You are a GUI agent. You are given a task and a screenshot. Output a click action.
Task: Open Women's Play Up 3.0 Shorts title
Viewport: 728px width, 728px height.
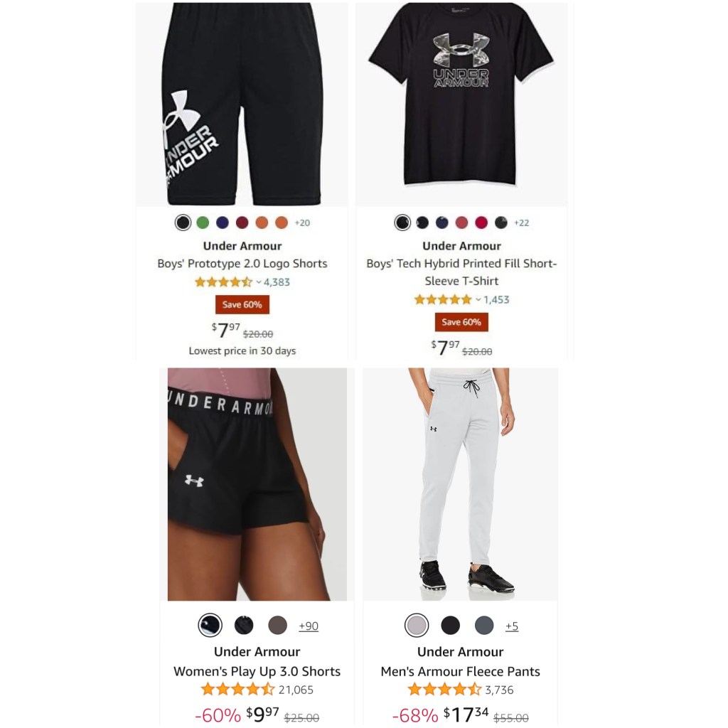tap(257, 671)
